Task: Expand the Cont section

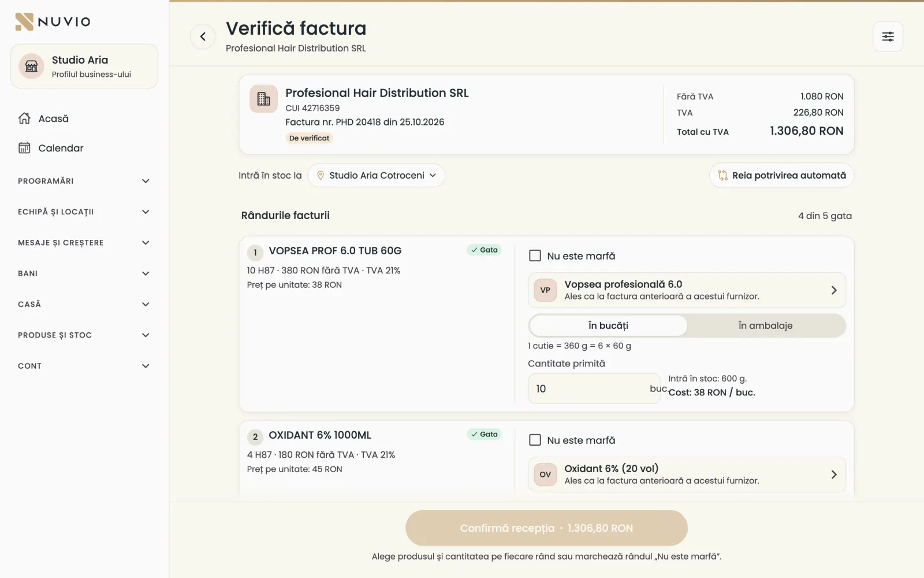Action: [x=84, y=366]
